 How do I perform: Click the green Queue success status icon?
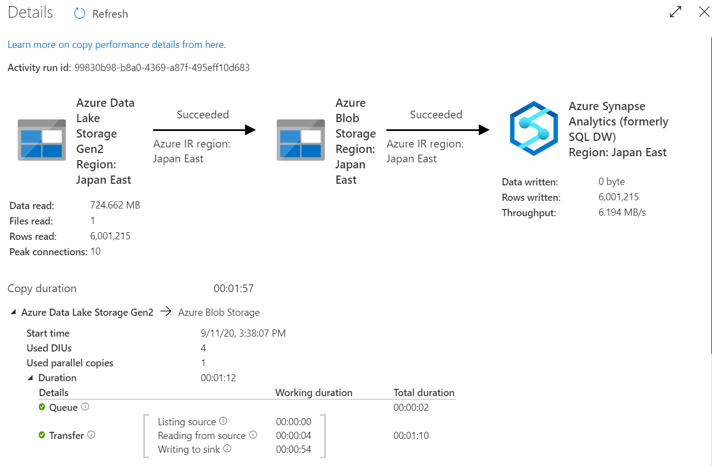point(42,407)
